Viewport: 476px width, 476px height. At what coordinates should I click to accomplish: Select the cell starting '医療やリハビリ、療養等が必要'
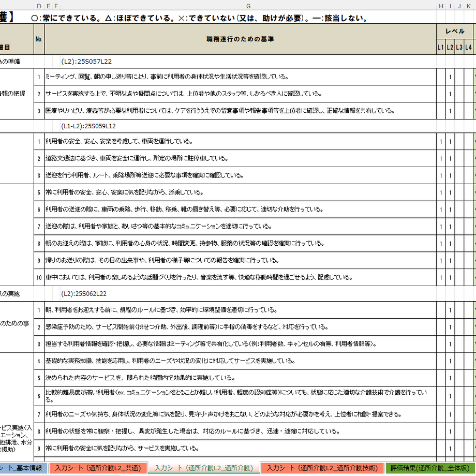pyautogui.click(x=241, y=111)
